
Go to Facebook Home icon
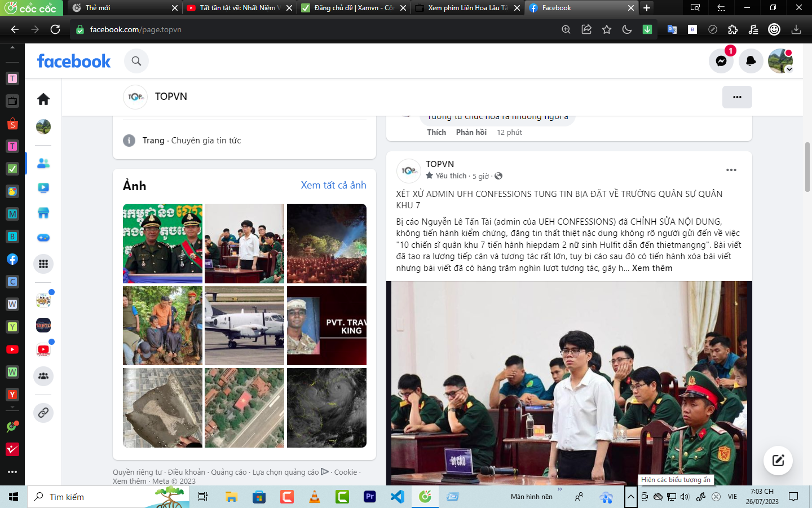pos(43,99)
